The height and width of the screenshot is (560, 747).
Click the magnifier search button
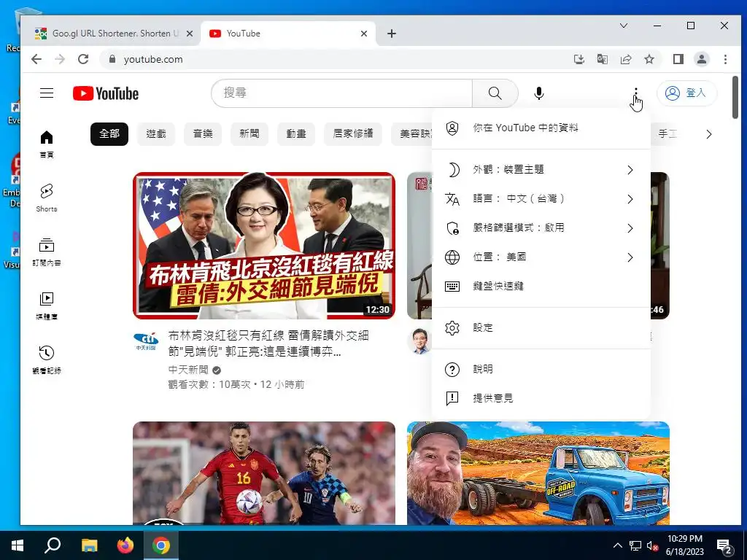click(495, 93)
